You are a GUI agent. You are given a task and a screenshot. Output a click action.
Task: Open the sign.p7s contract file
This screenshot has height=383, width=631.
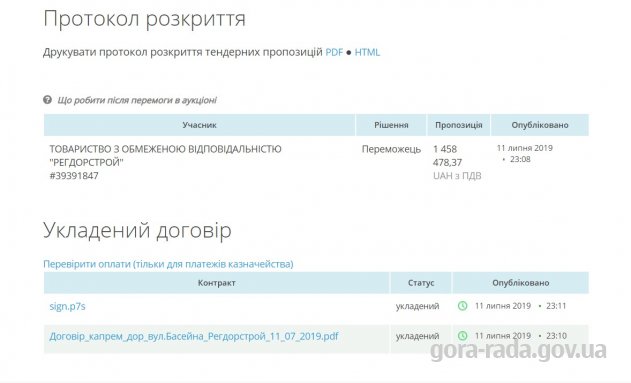point(67,306)
